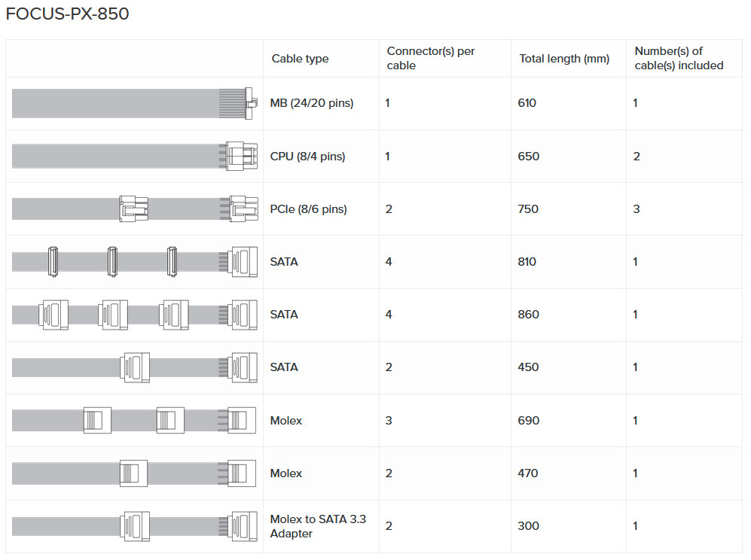Click the 810 mm SATA cable illustration
Viewport: 751px width, 560px height.
click(x=135, y=261)
